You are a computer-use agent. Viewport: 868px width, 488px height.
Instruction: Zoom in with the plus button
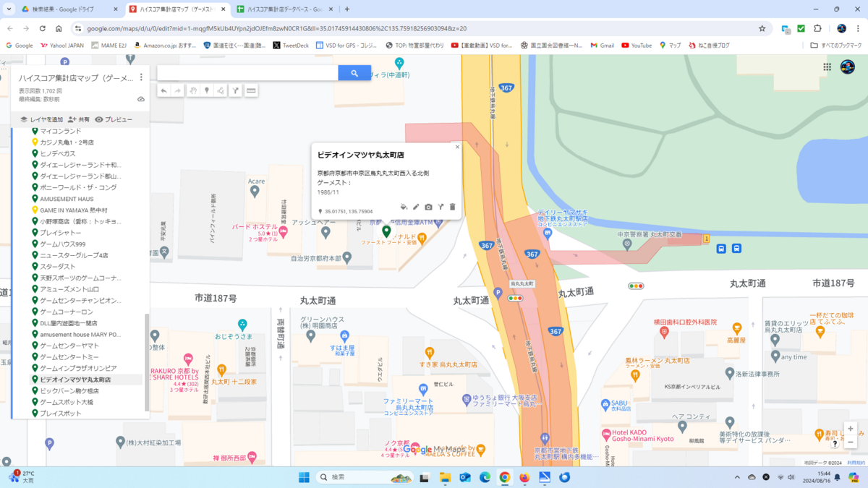click(x=851, y=429)
